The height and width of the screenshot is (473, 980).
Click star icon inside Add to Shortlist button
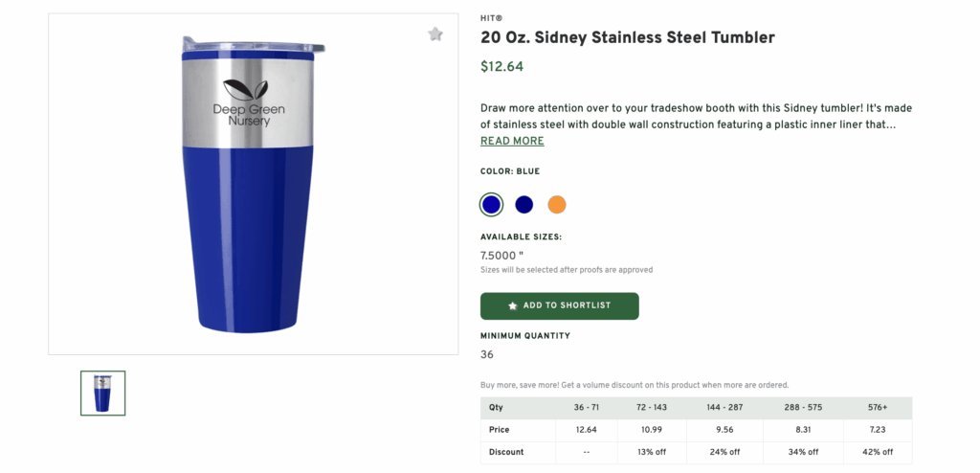click(513, 305)
